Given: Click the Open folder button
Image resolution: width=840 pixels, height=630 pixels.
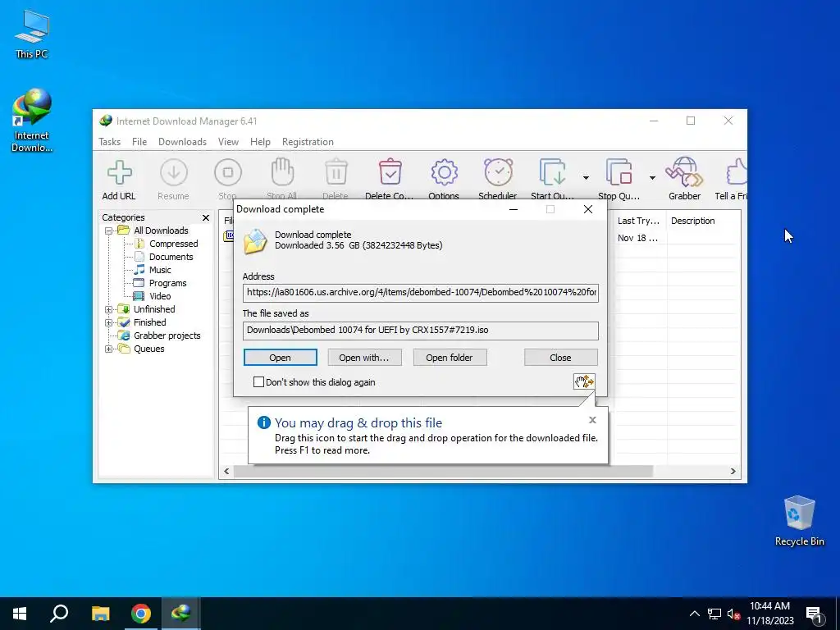Looking at the screenshot, I should [450, 358].
